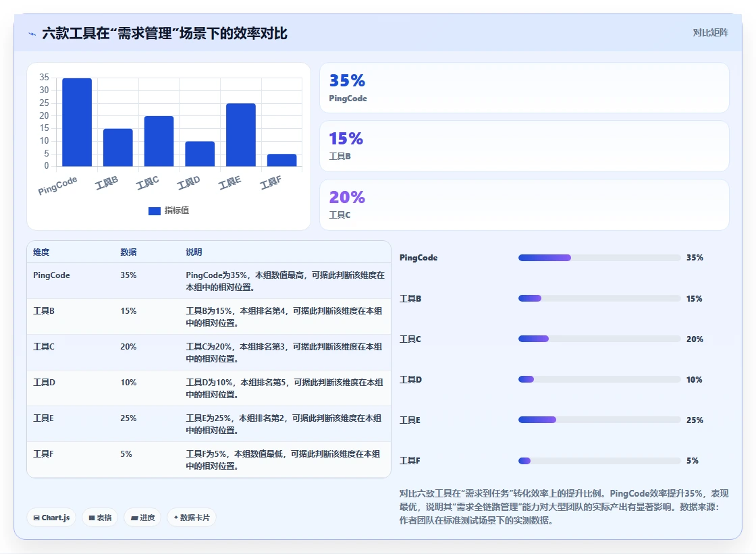756x554 pixels.
Task: Click the 工具B cell in the table
Action: pos(44,311)
